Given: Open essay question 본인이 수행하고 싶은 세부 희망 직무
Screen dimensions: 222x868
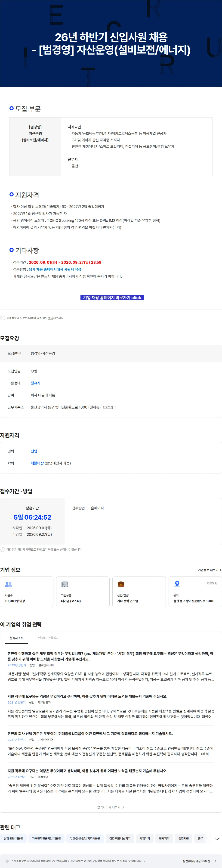Looking at the screenshot, I should pos(111,656).
